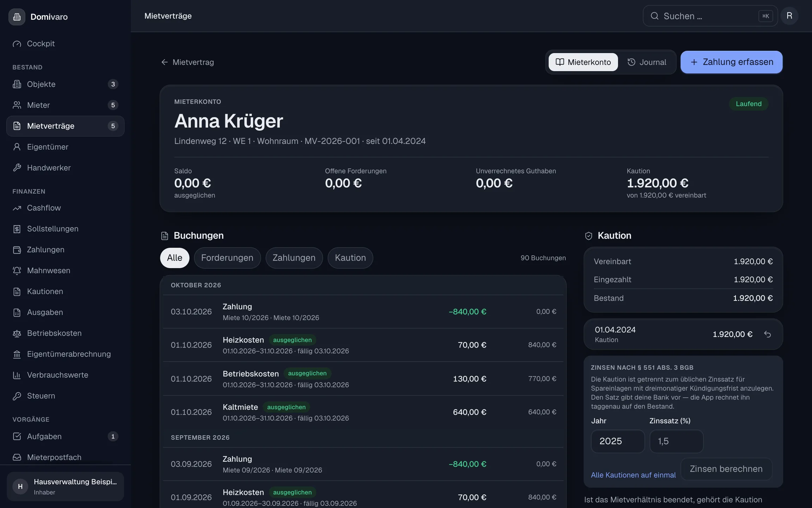The width and height of the screenshot is (812, 508).
Task: Focus the Suchen search field
Action: (710, 16)
